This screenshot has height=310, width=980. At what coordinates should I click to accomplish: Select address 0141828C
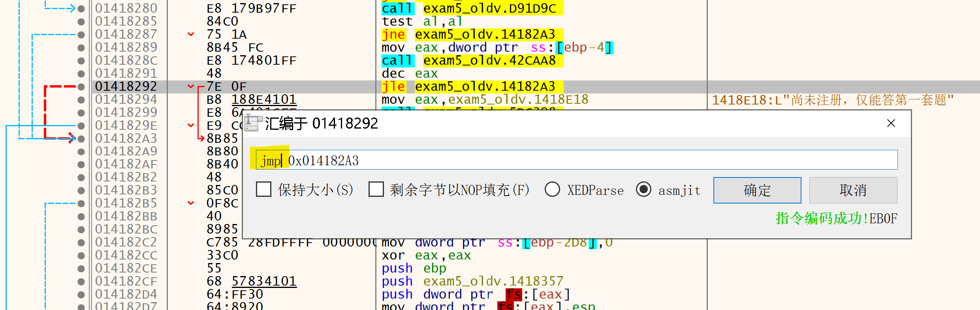(x=126, y=60)
